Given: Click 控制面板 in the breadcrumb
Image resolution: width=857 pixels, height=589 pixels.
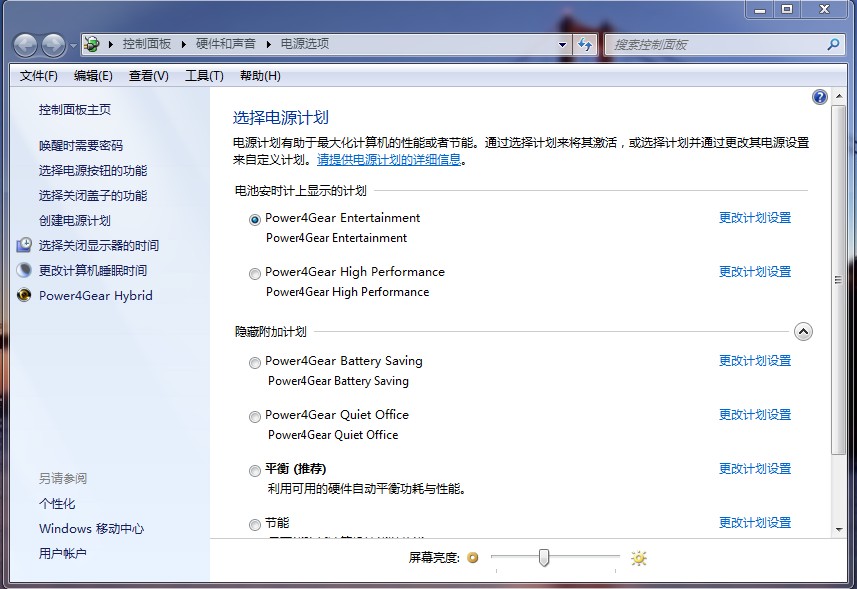Looking at the screenshot, I should tap(146, 44).
